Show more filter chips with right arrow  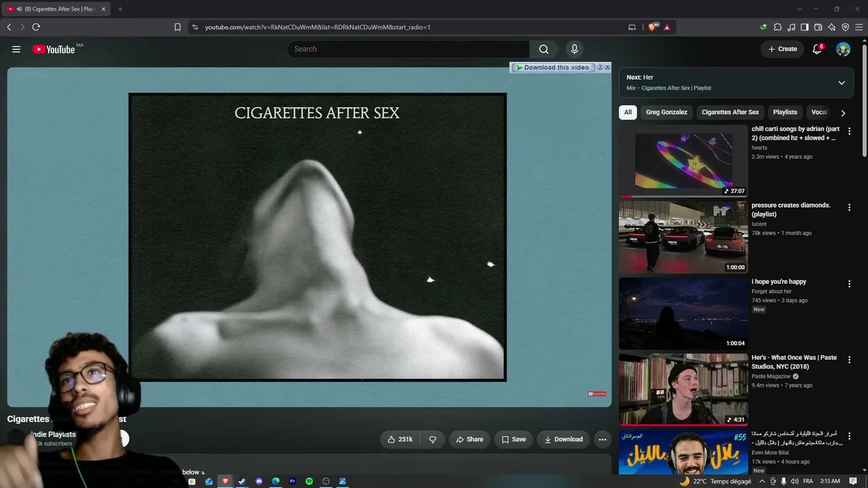coord(843,113)
